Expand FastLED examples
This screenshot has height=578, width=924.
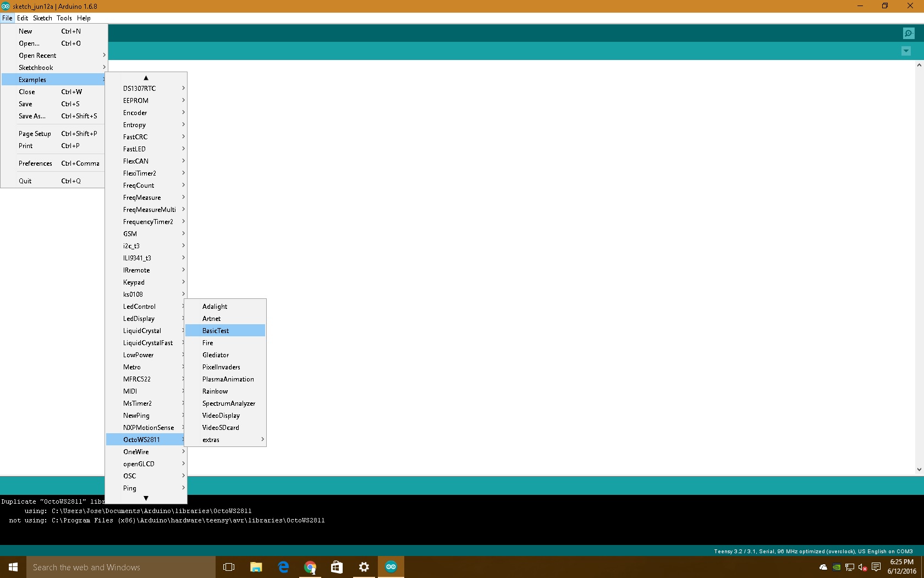pos(146,149)
